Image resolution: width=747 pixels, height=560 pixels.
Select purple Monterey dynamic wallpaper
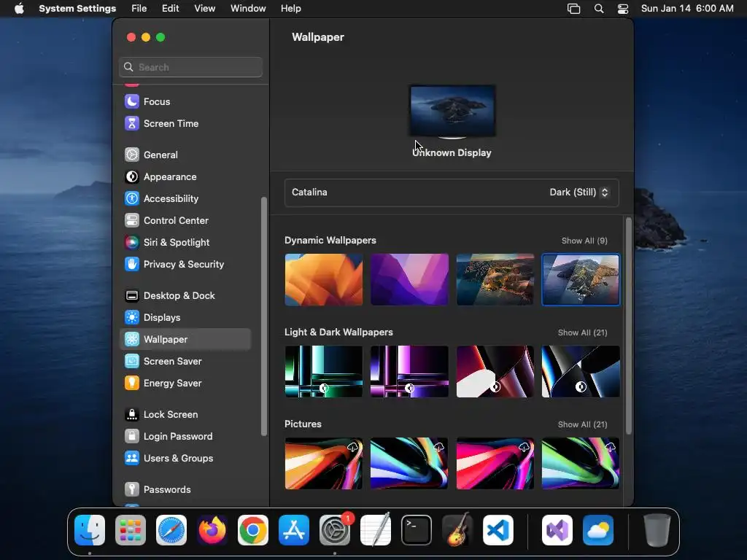coord(409,279)
